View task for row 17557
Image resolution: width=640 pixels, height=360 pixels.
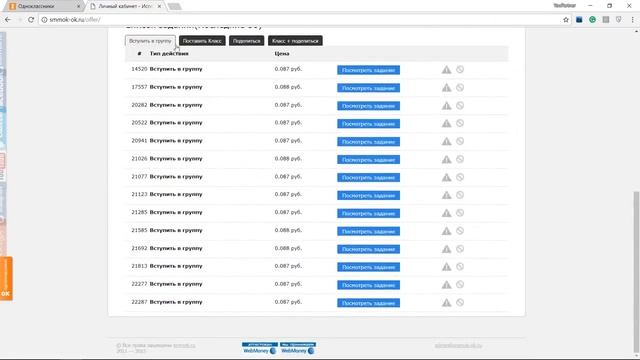pos(368,88)
